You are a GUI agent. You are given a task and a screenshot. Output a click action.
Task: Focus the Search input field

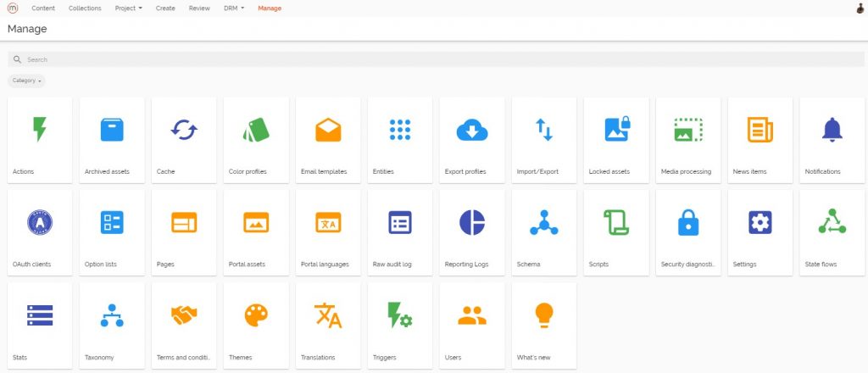(424, 59)
